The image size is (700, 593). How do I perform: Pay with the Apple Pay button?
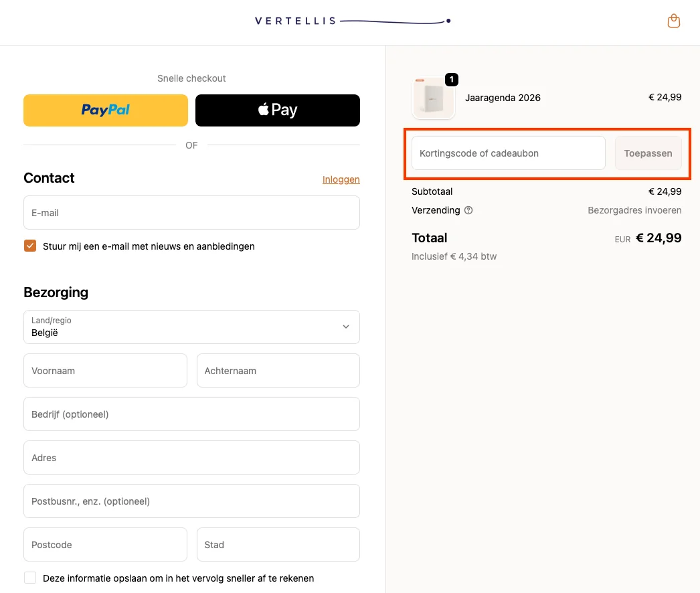[x=278, y=110]
